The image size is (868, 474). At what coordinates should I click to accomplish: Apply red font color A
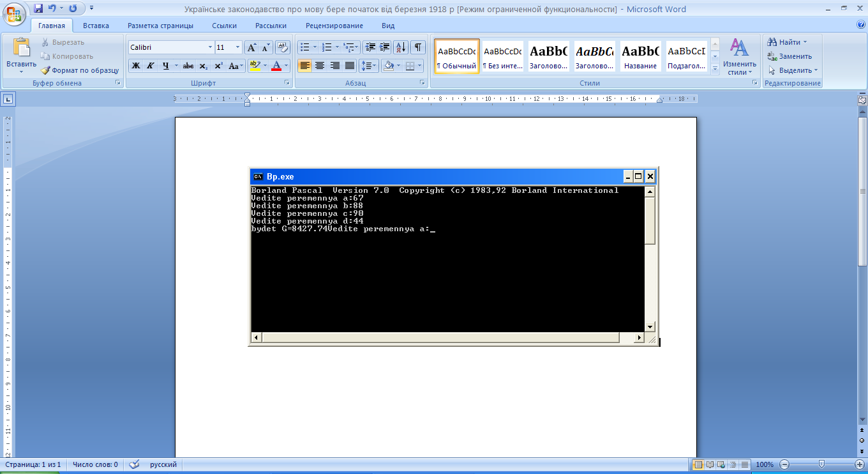coord(276,66)
